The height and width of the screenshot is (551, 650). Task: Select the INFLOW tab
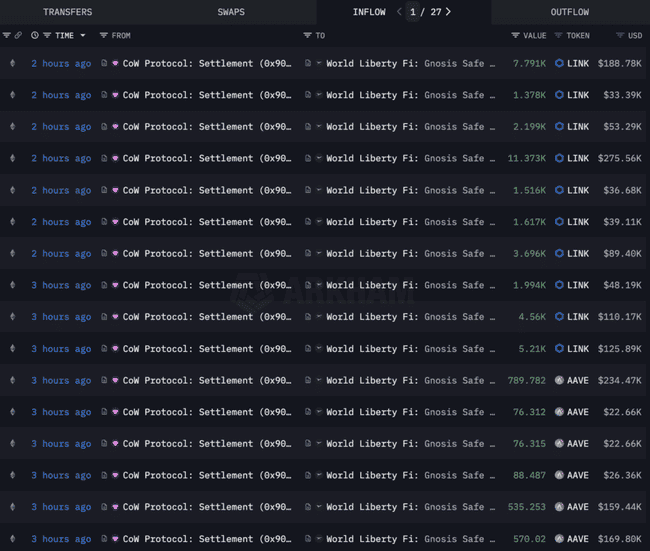click(x=369, y=12)
